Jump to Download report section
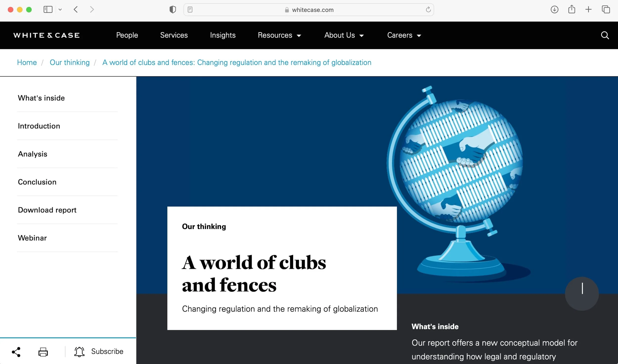The image size is (618, 364). coord(47,210)
